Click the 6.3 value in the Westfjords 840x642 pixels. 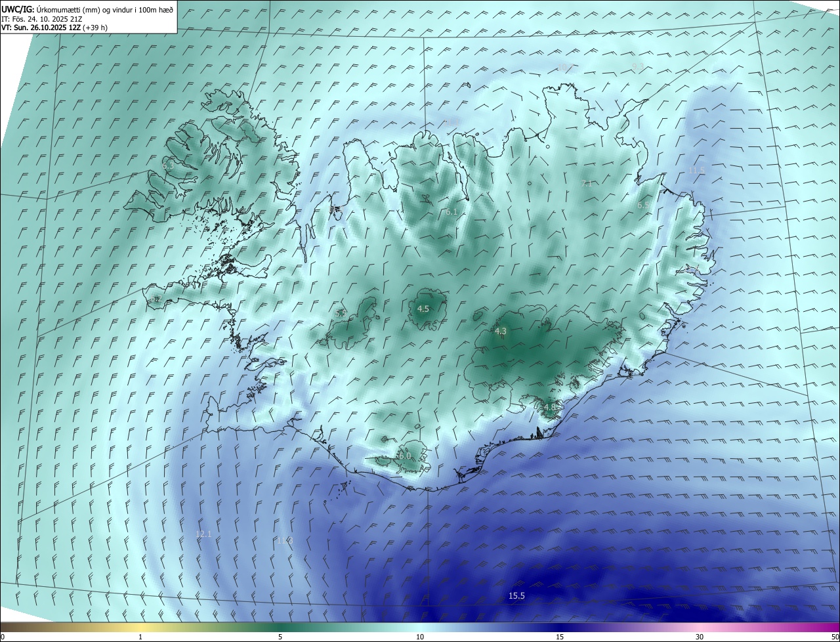169,166
